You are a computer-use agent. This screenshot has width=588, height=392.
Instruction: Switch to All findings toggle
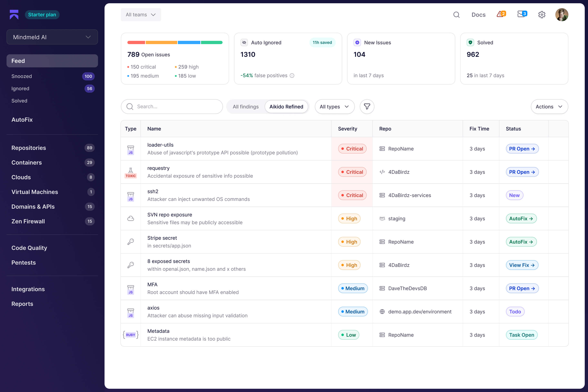click(x=245, y=107)
